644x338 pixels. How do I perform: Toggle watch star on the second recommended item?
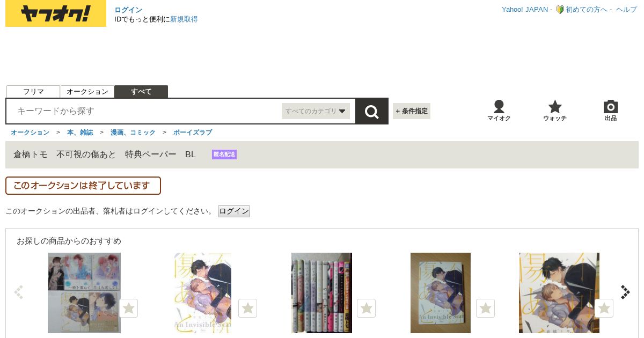[247, 308]
